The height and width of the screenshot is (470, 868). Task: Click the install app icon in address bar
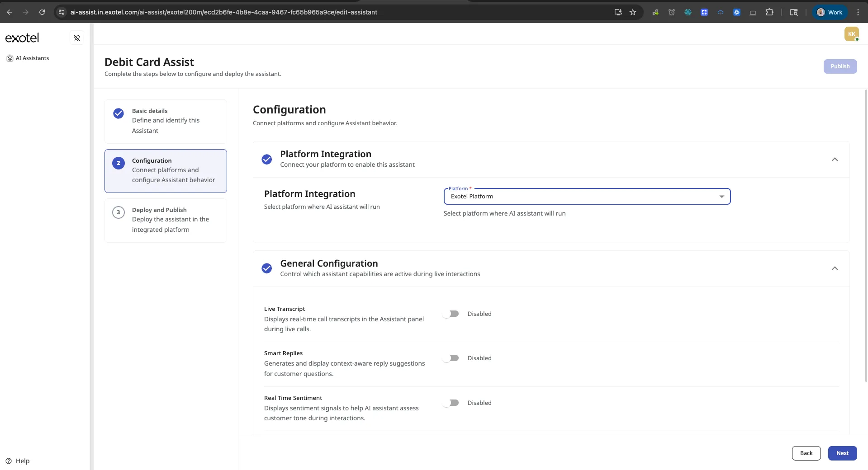pos(618,12)
